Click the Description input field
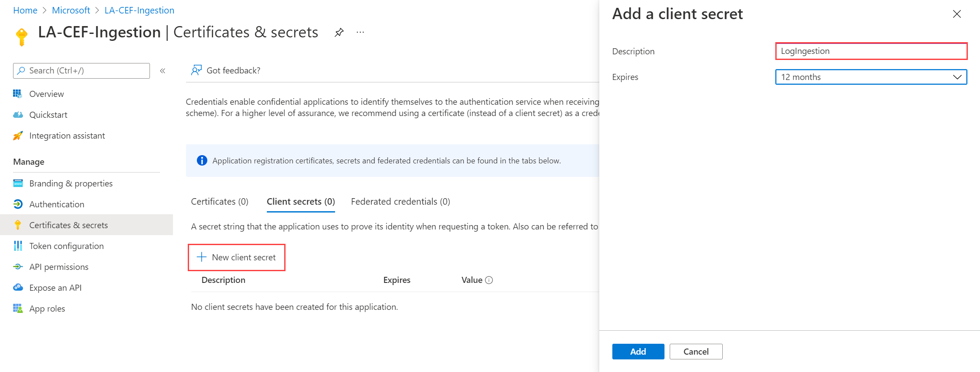The height and width of the screenshot is (372, 980). 871,51
